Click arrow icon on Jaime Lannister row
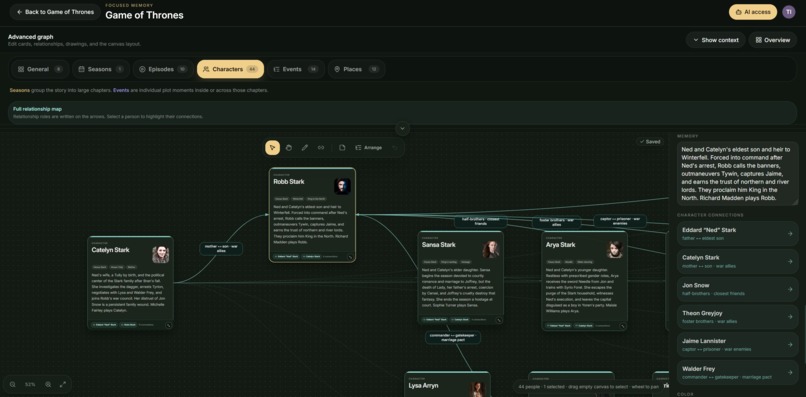The image size is (806, 397). [x=790, y=345]
